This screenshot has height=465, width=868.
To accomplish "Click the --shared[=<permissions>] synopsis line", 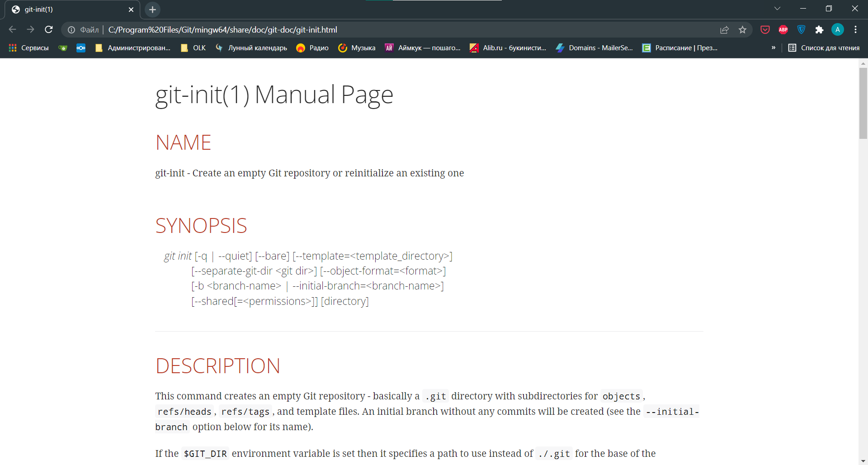I will point(280,301).
